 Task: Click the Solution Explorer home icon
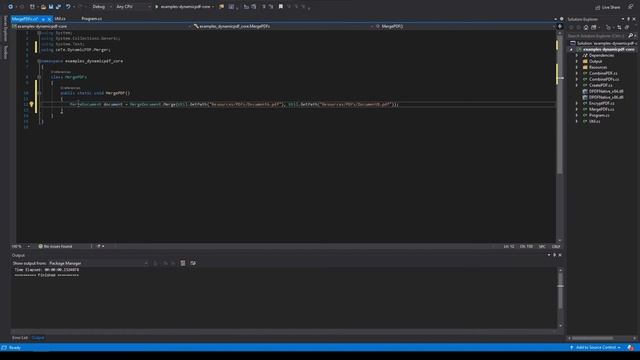point(586,27)
